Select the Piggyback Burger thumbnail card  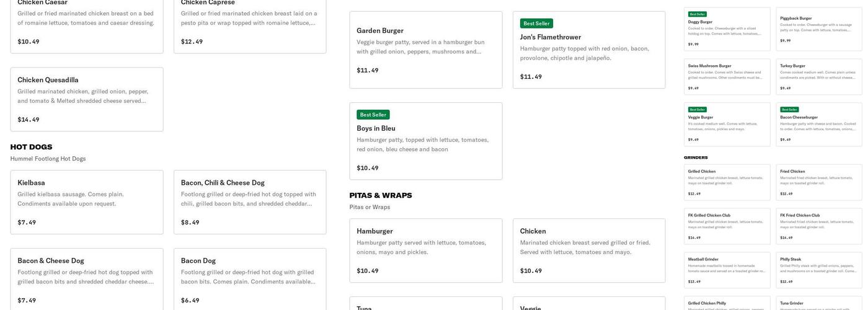819,29
